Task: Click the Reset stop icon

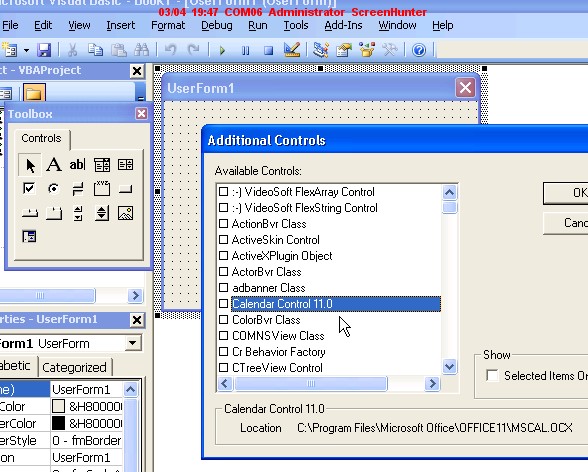Action: [x=268, y=50]
